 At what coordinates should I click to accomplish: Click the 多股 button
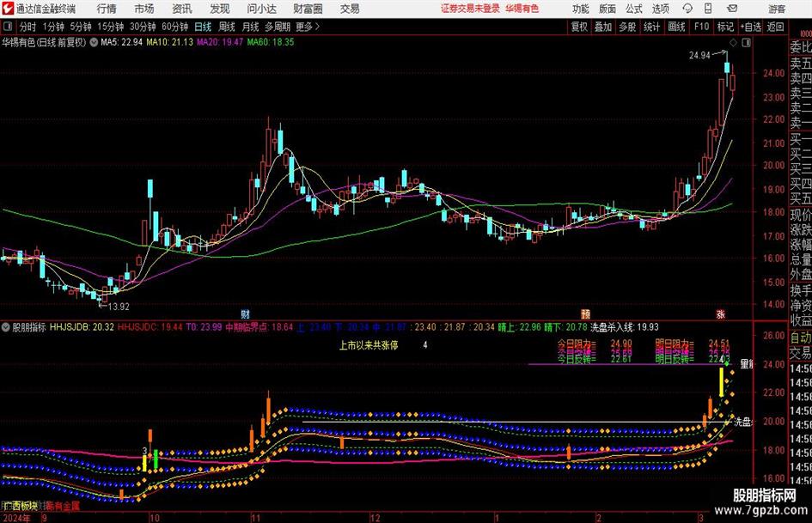(x=627, y=27)
